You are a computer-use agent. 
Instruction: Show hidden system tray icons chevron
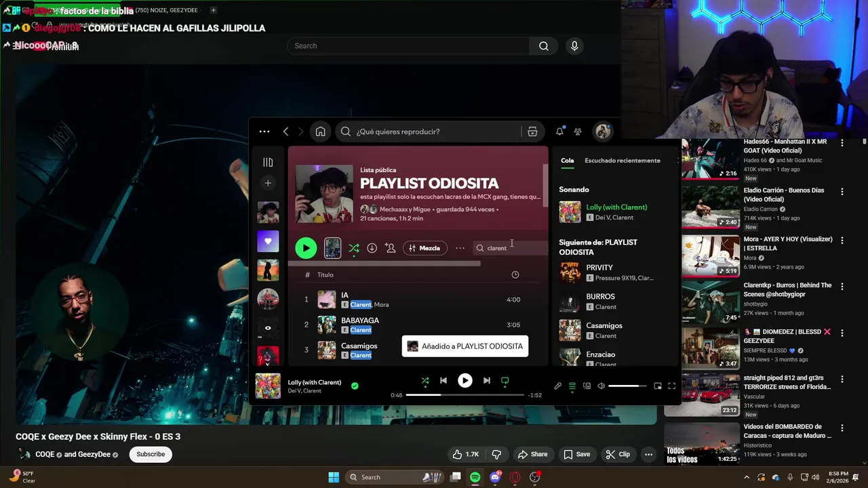coord(747,477)
